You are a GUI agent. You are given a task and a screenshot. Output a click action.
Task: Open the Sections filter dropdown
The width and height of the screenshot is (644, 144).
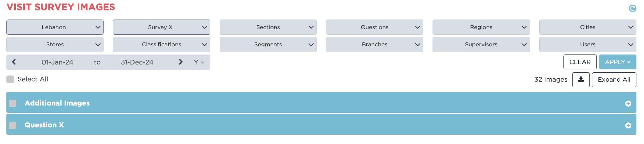click(x=268, y=27)
